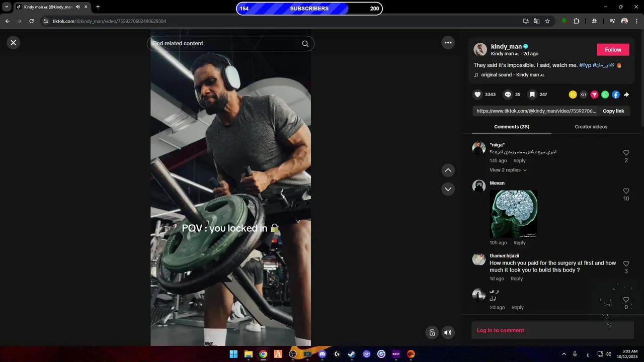
Task: Open the brain image in Mevan's comment
Action: (x=514, y=214)
